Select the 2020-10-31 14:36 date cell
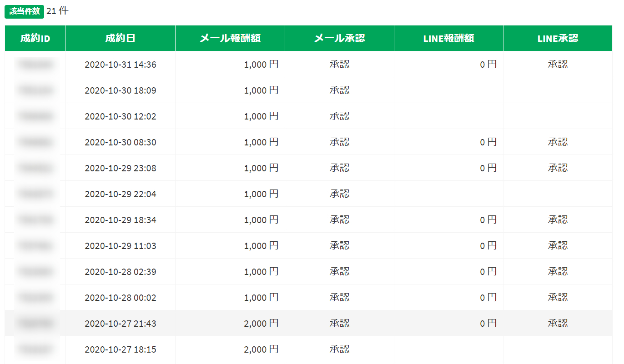Image resolution: width=624 pixels, height=364 pixels. (120, 65)
